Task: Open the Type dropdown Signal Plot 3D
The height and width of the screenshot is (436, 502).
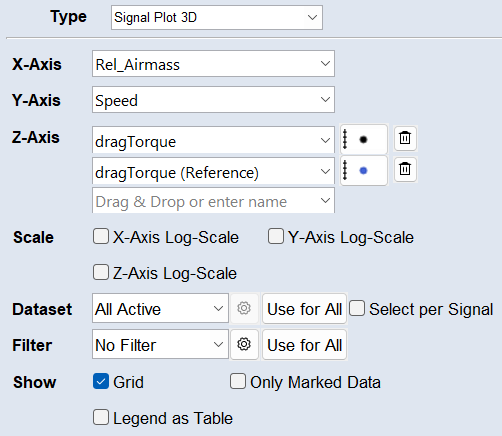Action: point(217,17)
